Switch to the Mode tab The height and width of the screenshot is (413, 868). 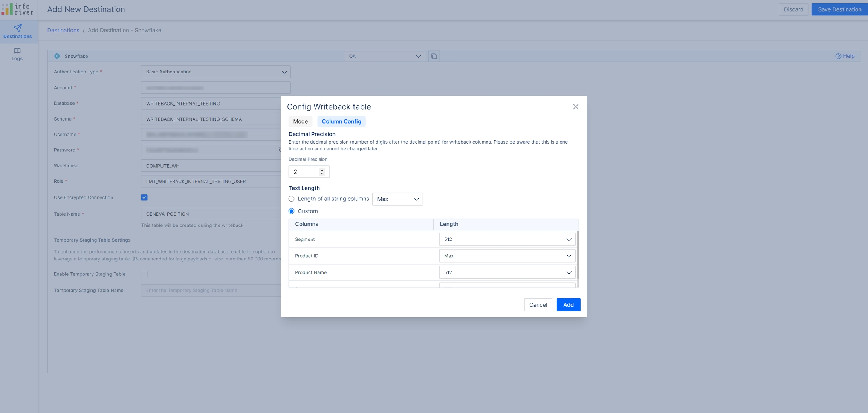(x=300, y=121)
